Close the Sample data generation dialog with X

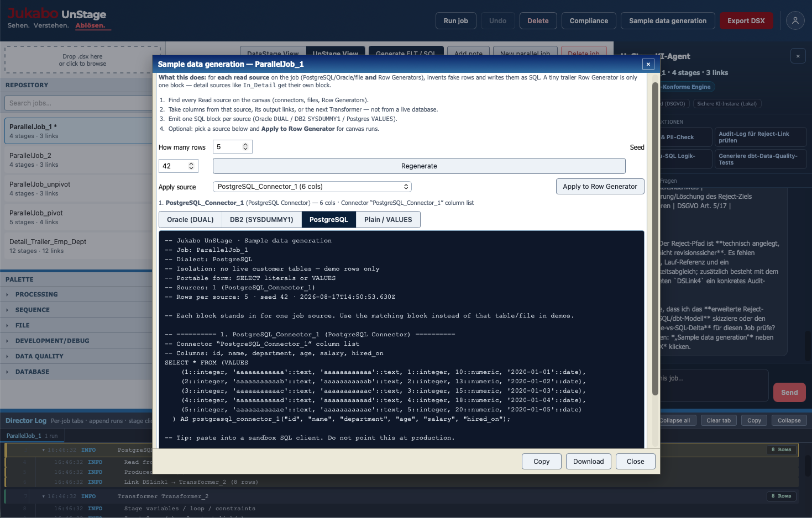648,64
